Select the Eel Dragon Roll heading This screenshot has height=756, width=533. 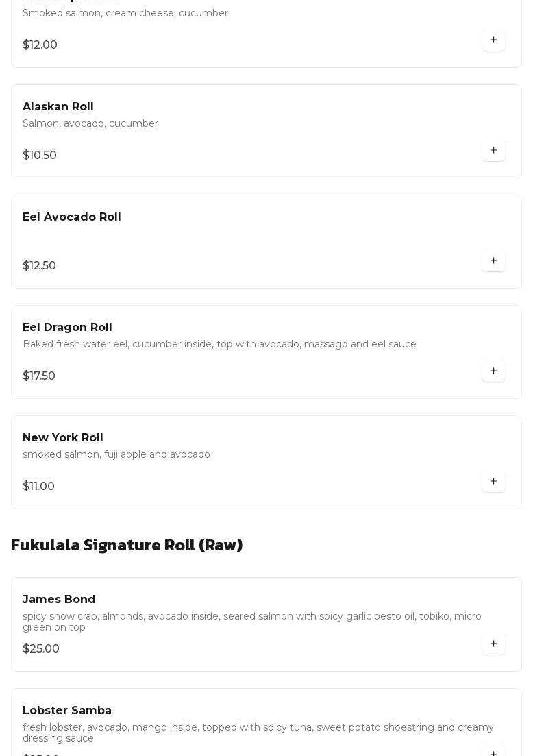pos(67,328)
